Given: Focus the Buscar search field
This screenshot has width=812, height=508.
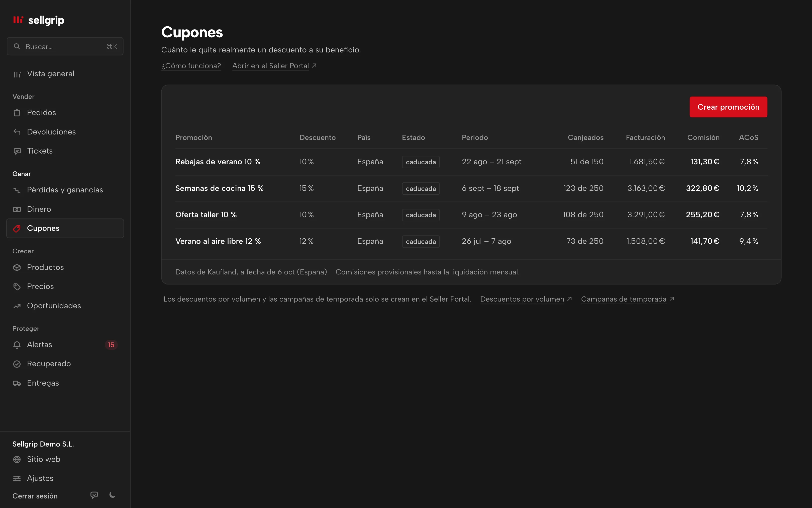Looking at the screenshot, I should click(65, 46).
